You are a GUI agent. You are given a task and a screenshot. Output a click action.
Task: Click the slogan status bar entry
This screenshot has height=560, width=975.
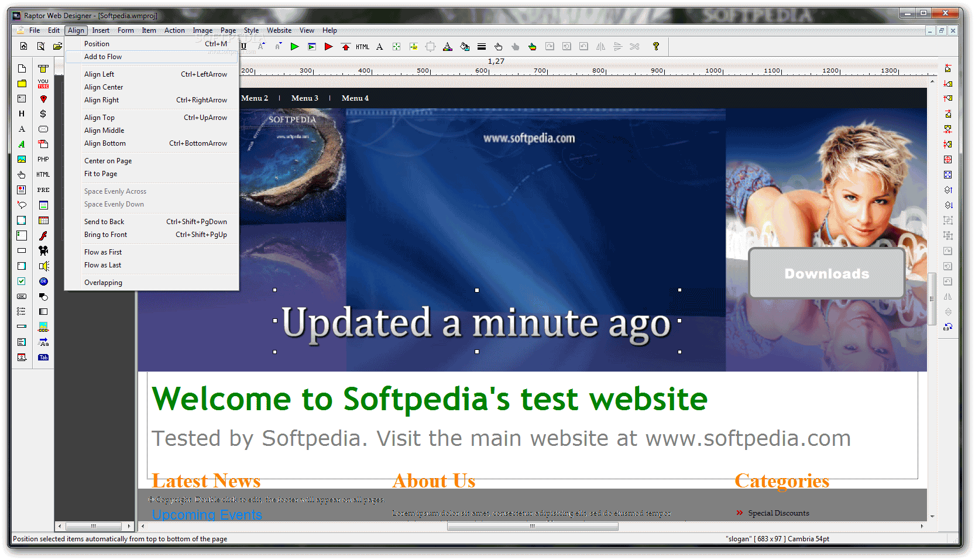(x=777, y=539)
